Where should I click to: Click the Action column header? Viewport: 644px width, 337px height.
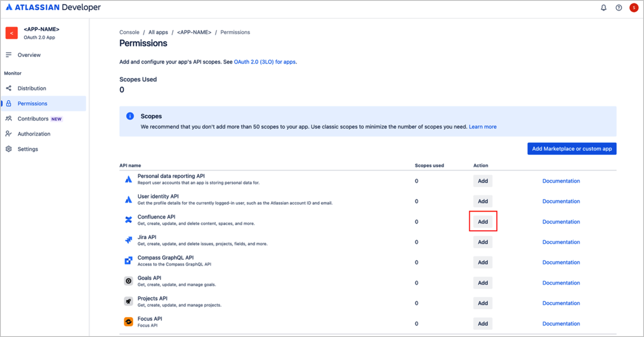pos(481,165)
